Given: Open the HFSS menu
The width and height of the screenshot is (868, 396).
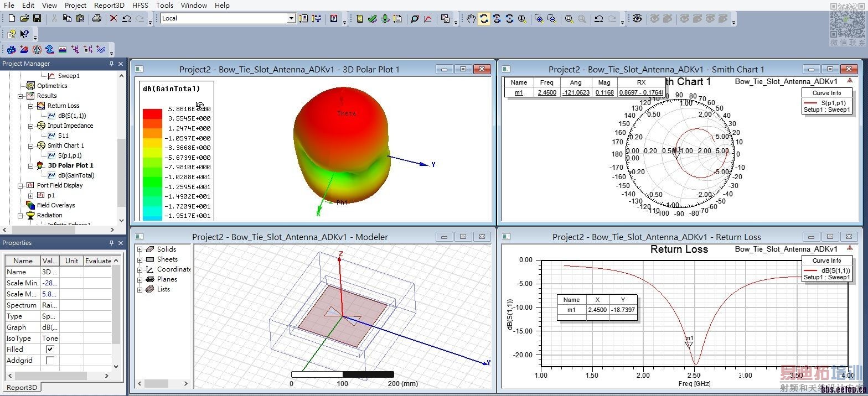Looking at the screenshot, I should (x=140, y=6).
